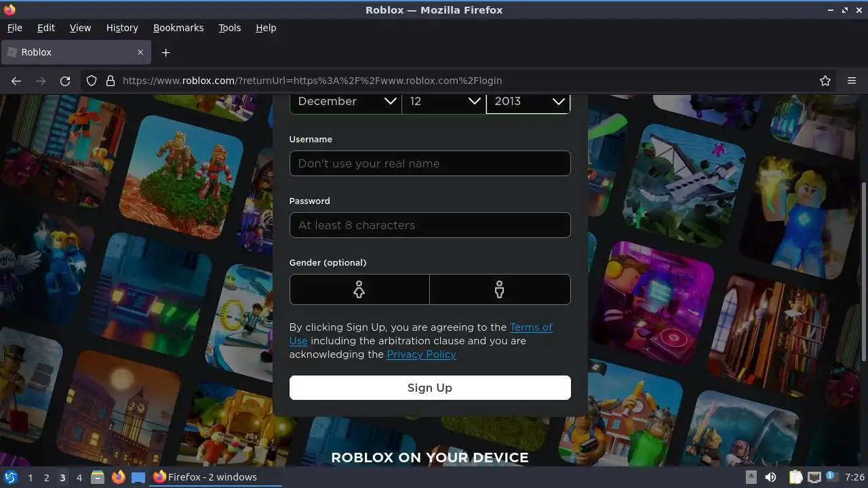The width and height of the screenshot is (868, 488).
Task: Click the Gender (optional) label
Action: [328, 262]
